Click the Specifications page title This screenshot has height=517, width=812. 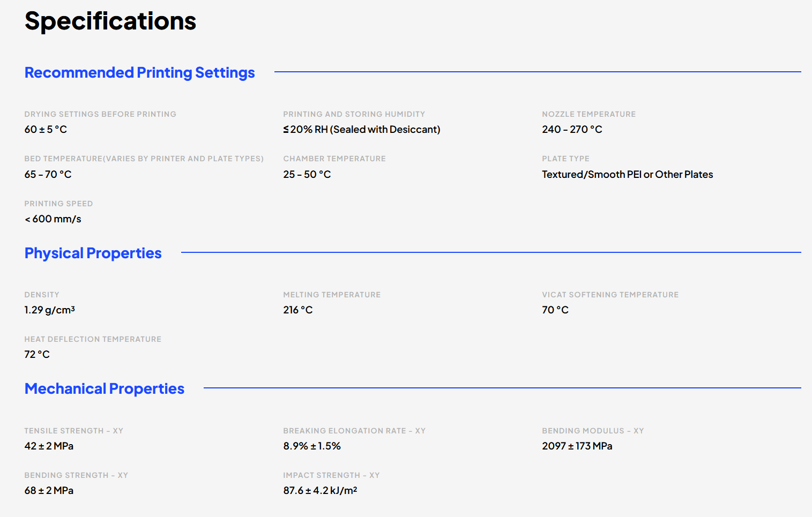pyautogui.click(x=110, y=21)
